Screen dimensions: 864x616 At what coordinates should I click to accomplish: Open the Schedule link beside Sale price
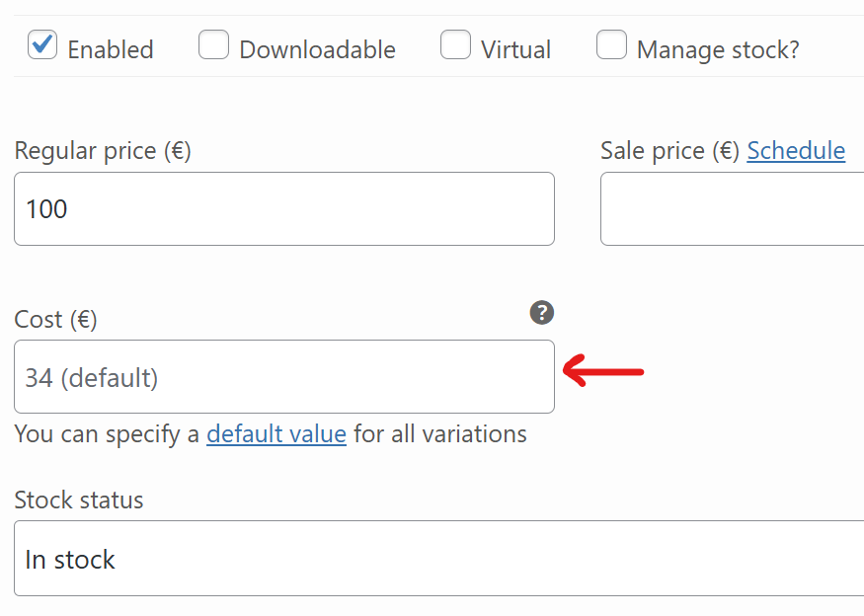(796, 151)
